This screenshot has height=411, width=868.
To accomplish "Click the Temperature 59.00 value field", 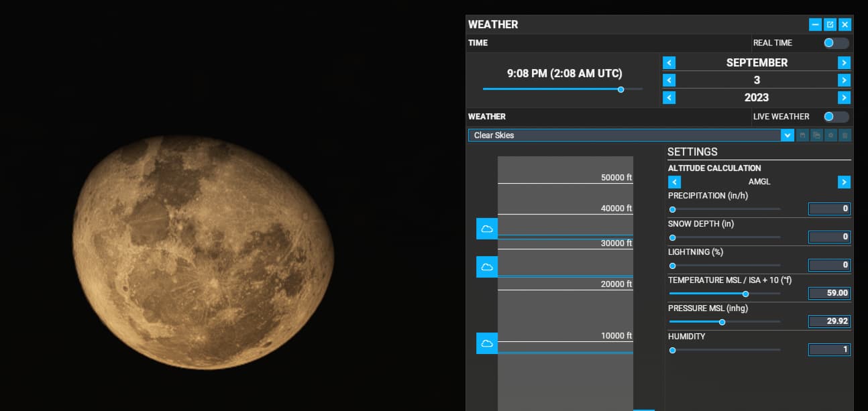I will (829, 293).
